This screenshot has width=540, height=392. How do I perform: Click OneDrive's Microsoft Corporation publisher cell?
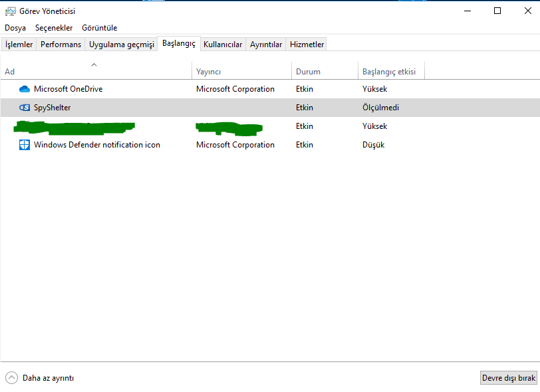coord(235,89)
